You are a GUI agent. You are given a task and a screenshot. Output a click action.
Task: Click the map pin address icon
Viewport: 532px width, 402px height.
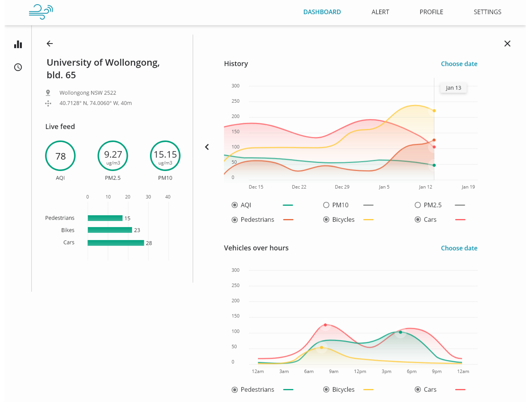(x=48, y=93)
